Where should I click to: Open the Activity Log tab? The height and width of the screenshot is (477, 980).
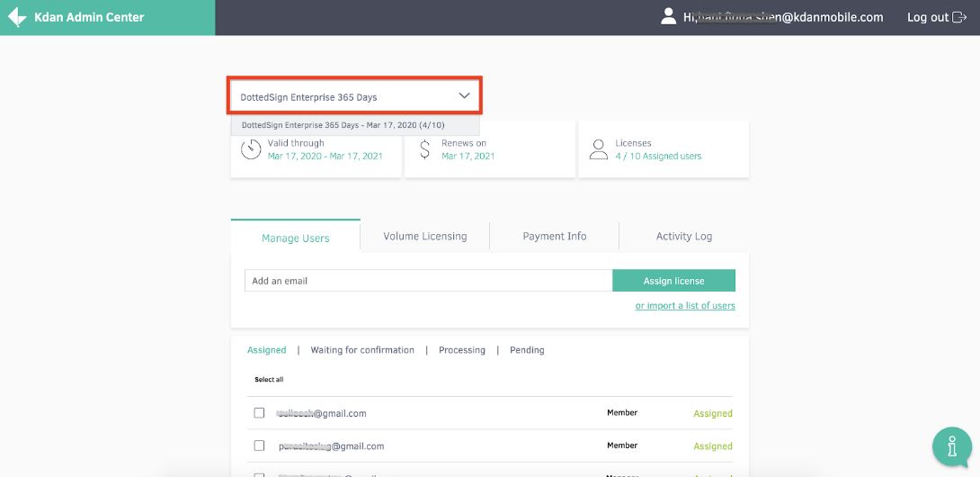(683, 236)
